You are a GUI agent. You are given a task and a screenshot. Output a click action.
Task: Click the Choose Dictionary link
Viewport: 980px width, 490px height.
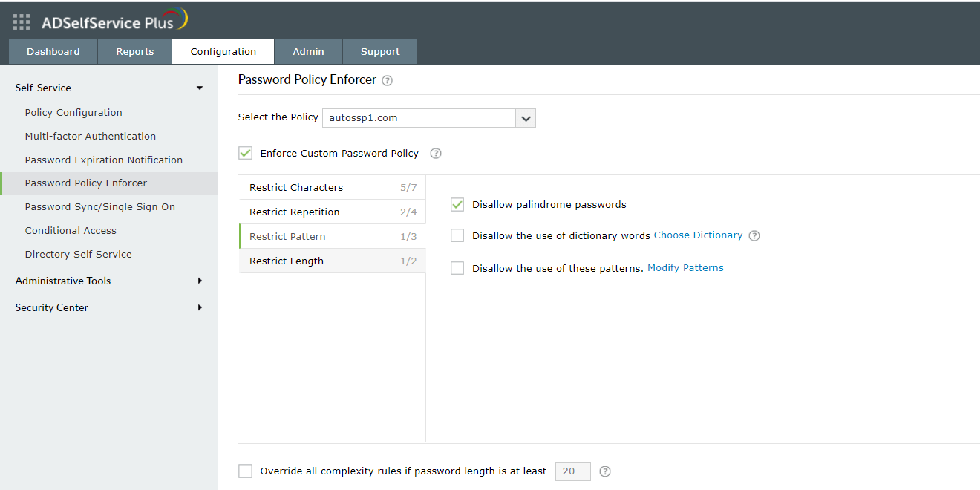coord(698,235)
